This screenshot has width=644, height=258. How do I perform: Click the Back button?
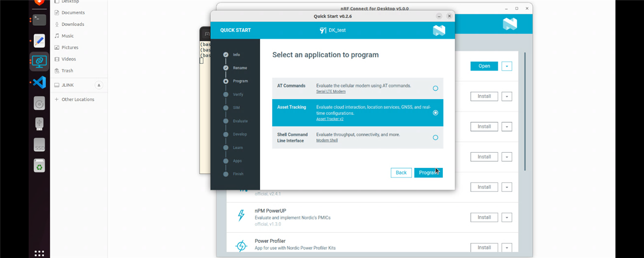coord(401,172)
